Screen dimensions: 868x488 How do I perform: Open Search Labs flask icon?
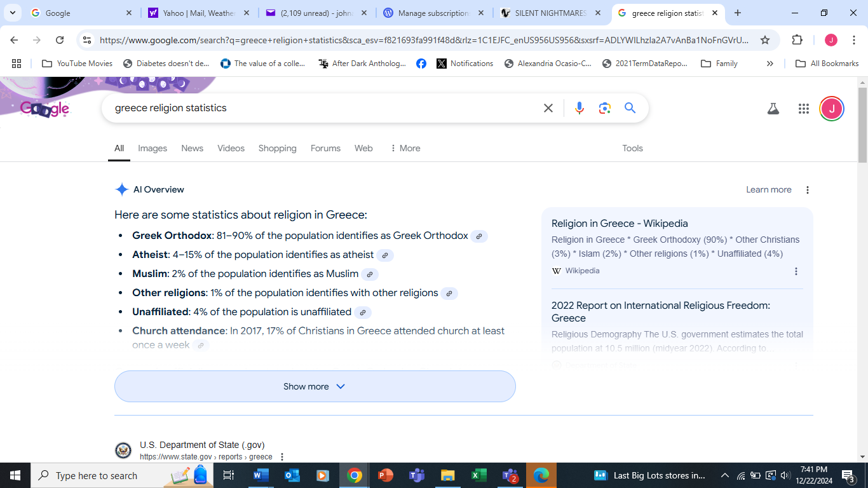pos(773,109)
